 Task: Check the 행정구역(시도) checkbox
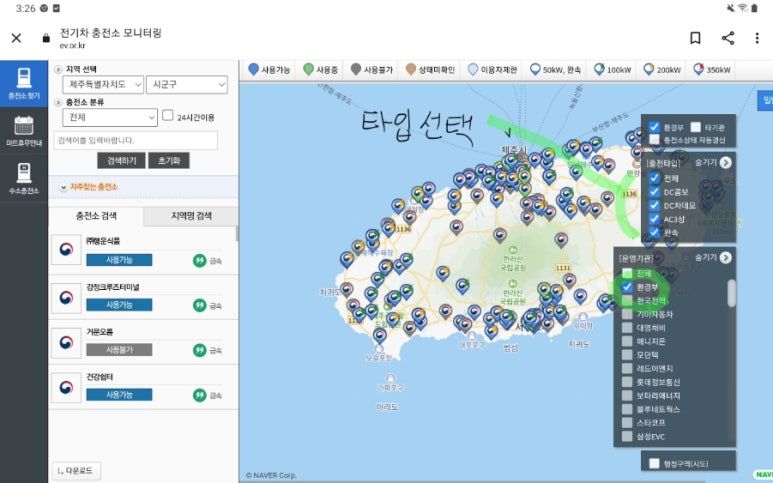[654, 463]
